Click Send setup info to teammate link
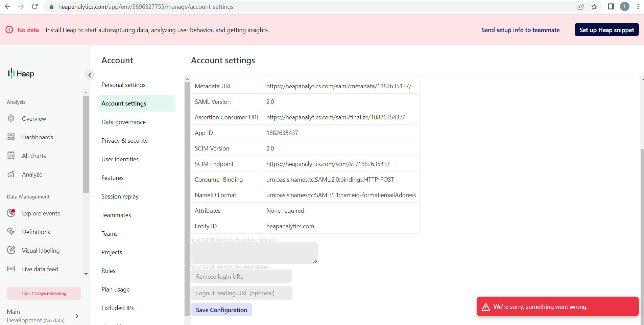This screenshot has width=644, height=325. click(520, 30)
